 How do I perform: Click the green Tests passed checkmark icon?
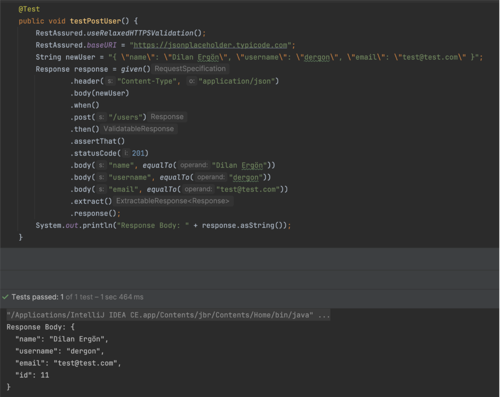pos(5,297)
